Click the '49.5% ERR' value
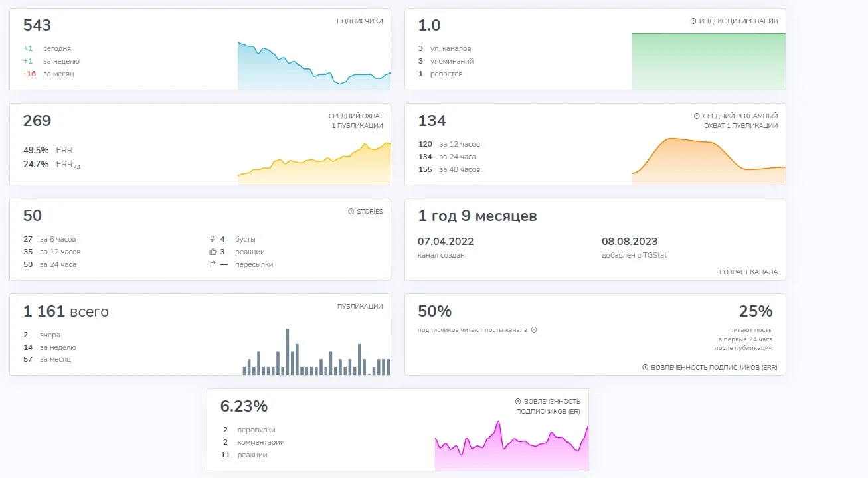The height and width of the screenshot is (478, 868). coord(48,151)
